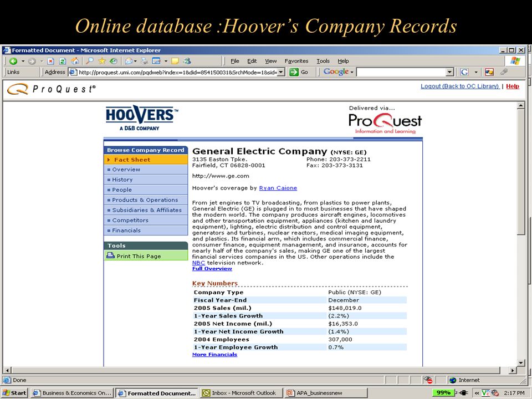Go to Home page via house icon
This screenshot has height=399, width=532.
pyautogui.click(x=75, y=61)
